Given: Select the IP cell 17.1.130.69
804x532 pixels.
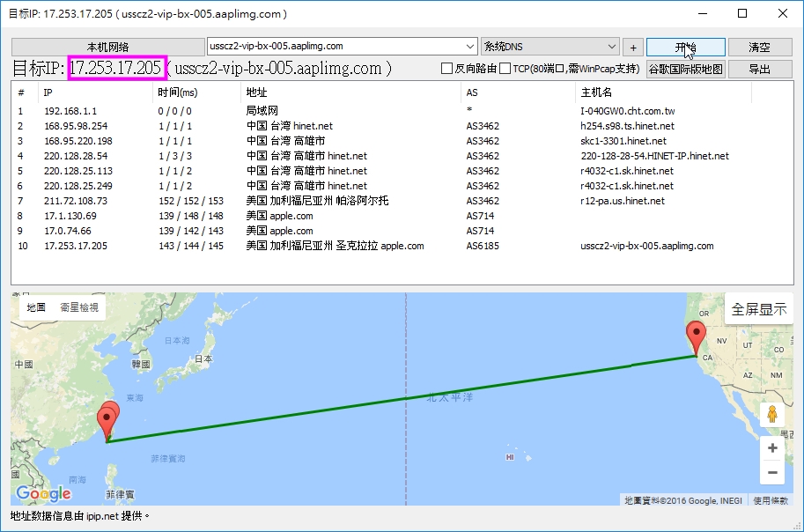Looking at the screenshot, I should 70,216.
